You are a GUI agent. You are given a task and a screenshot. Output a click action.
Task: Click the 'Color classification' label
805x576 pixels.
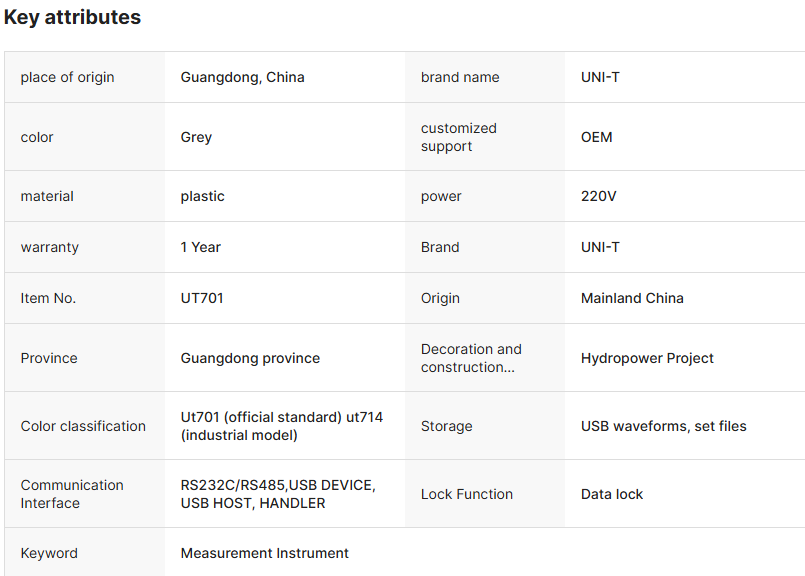click(83, 426)
